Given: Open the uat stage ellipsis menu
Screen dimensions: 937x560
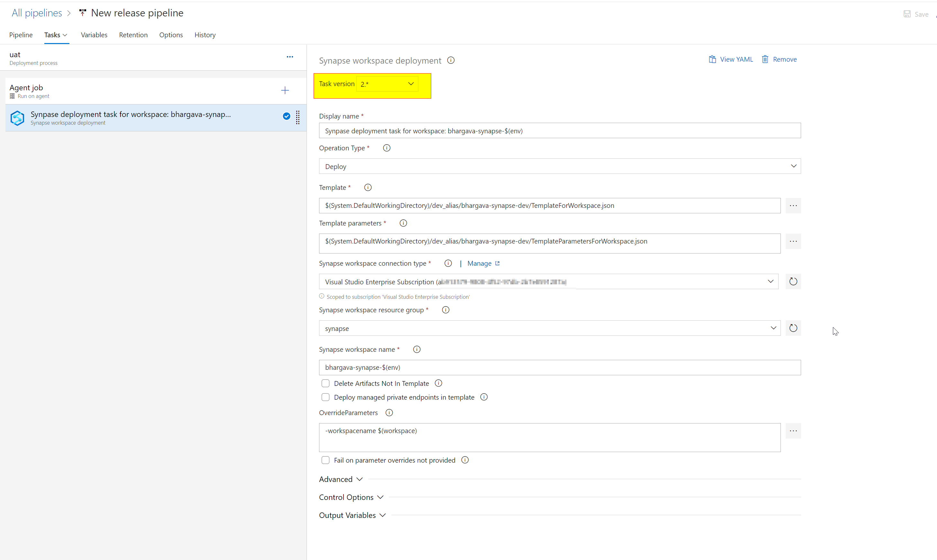Looking at the screenshot, I should pyautogui.click(x=290, y=57).
